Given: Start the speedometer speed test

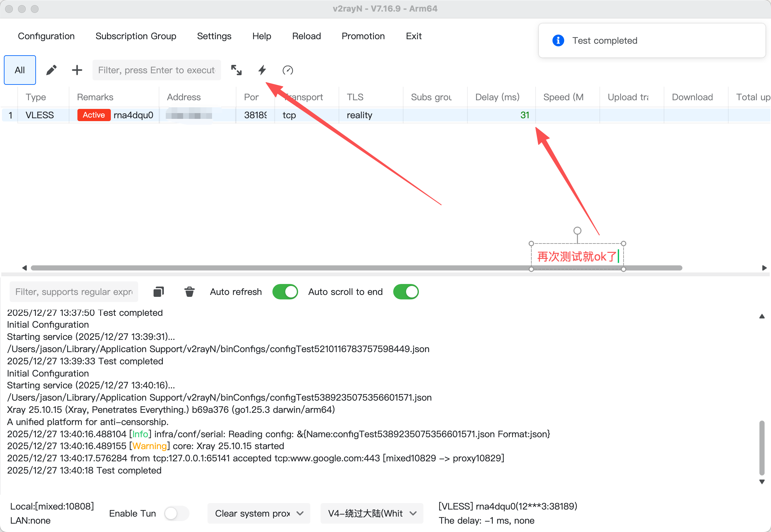Looking at the screenshot, I should tap(288, 70).
